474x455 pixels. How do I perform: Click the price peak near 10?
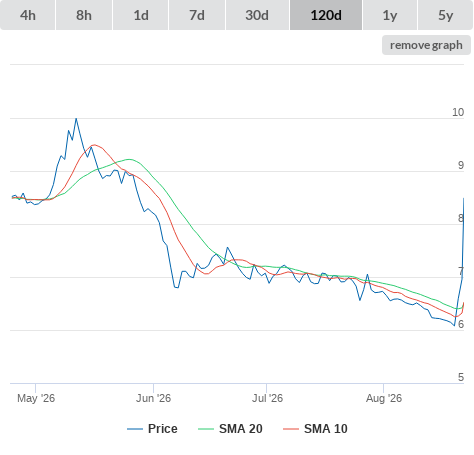click(x=76, y=119)
